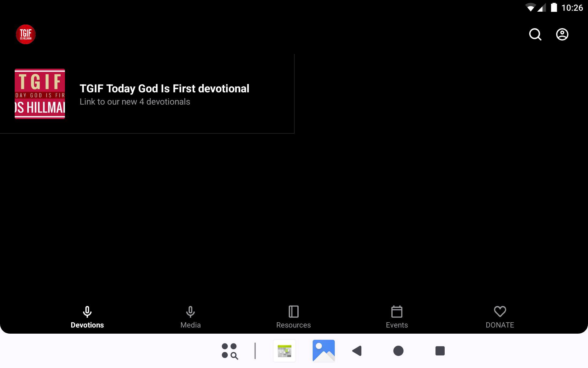Image resolution: width=588 pixels, height=368 pixels.
Task: Open the app drawer search icon in taskbar
Action: [x=230, y=351]
